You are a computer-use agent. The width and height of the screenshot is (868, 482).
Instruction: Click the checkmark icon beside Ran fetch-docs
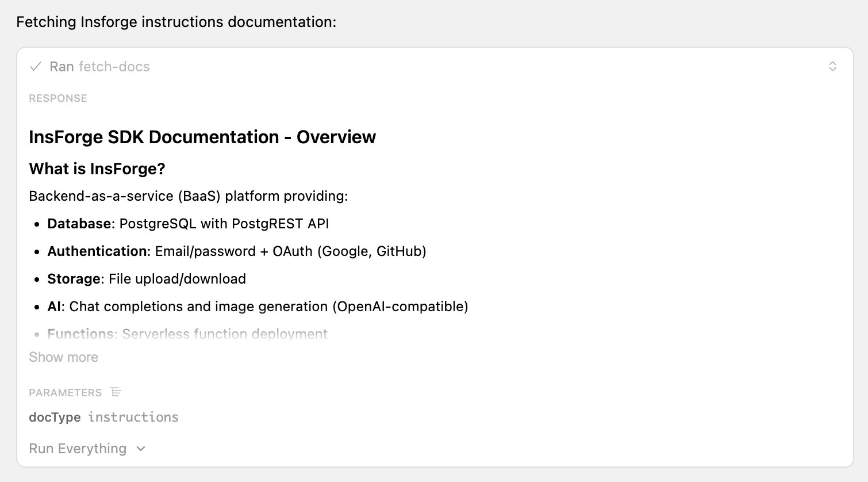pyautogui.click(x=36, y=67)
